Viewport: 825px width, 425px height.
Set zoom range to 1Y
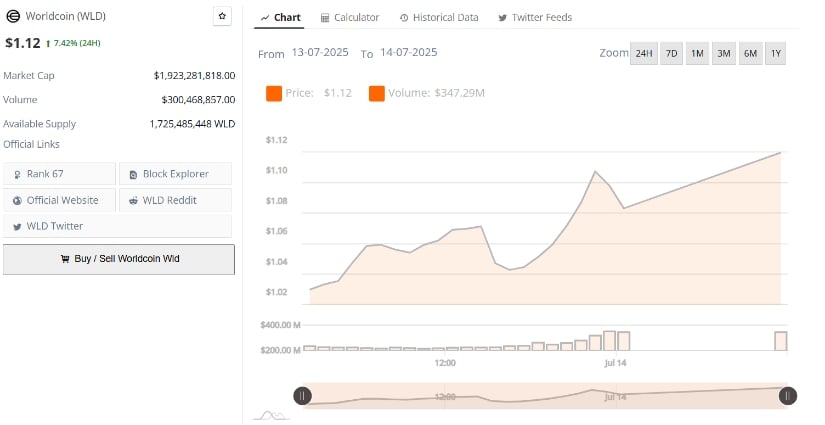[776, 53]
